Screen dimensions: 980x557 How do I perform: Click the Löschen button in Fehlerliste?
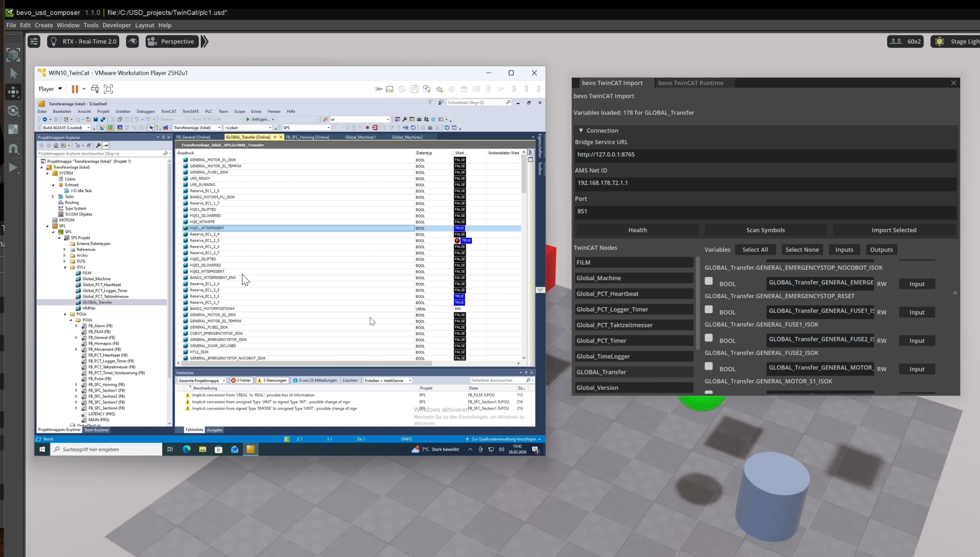coord(350,380)
